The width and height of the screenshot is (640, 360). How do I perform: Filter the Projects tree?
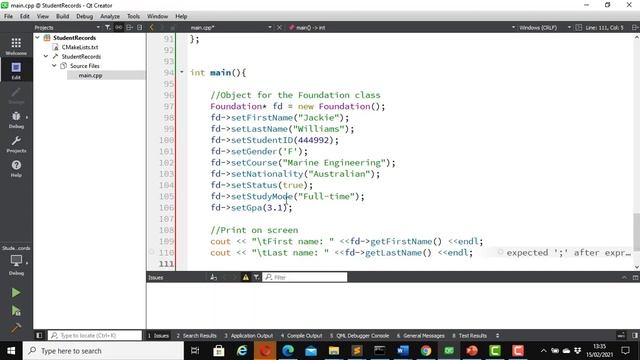[107, 27]
